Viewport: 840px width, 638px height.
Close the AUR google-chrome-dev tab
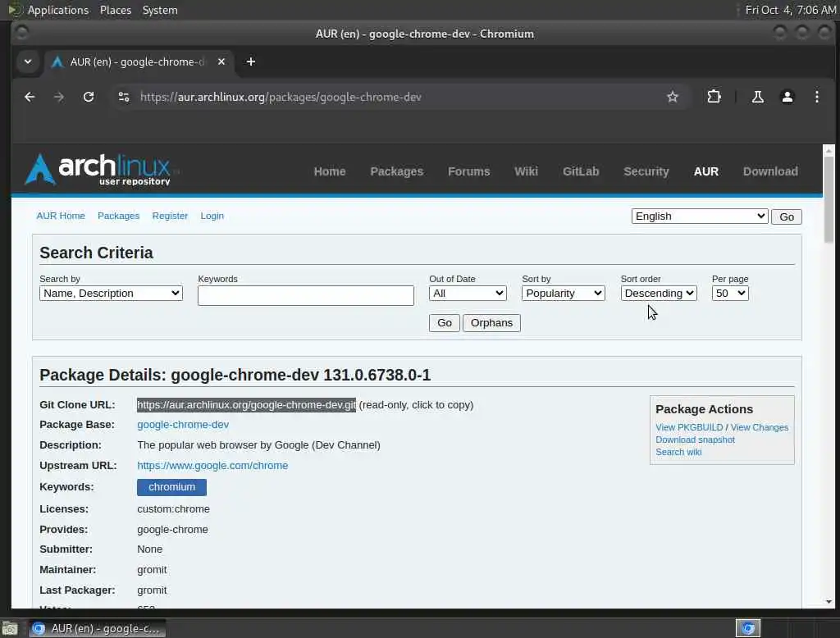point(221,62)
